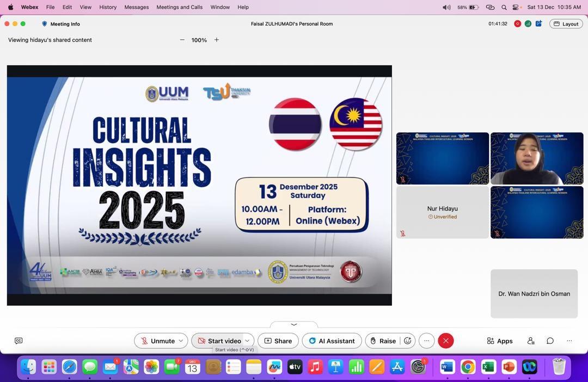Image resolution: width=588 pixels, height=382 pixels.
Task: Open the AI Assistant
Action: pyautogui.click(x=332, y=341)
